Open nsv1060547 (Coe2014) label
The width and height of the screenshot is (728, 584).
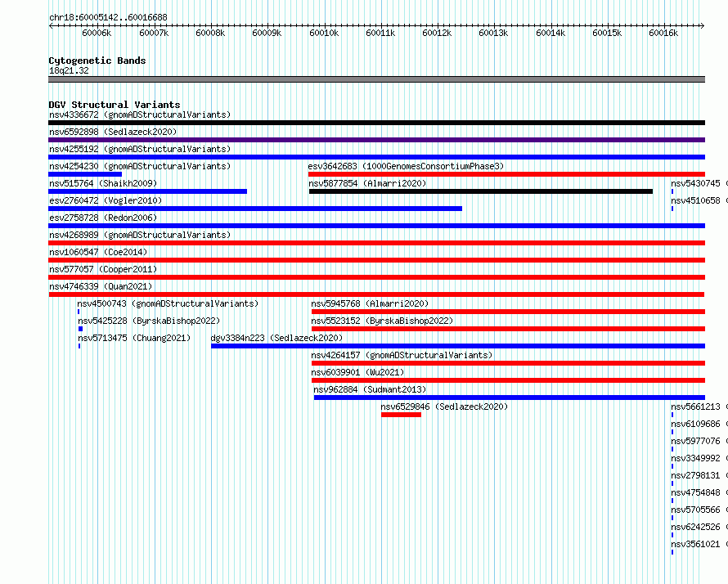point(98,252)
